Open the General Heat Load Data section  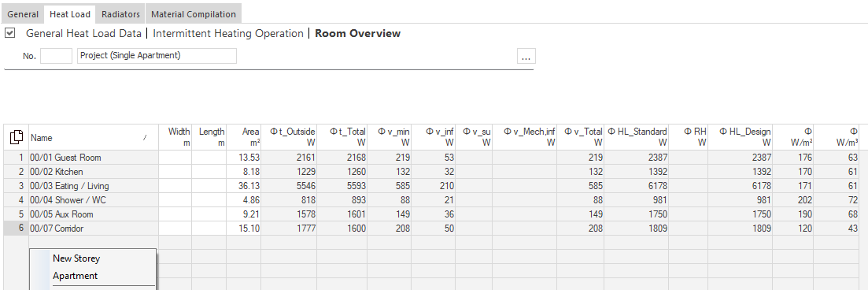83,33
